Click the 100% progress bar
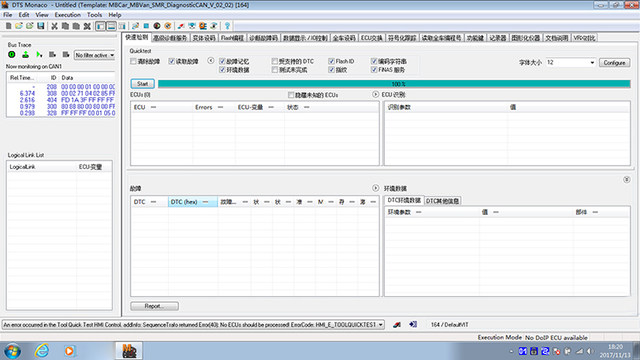This screenshot has height=360, width=640. coord(394,84)
